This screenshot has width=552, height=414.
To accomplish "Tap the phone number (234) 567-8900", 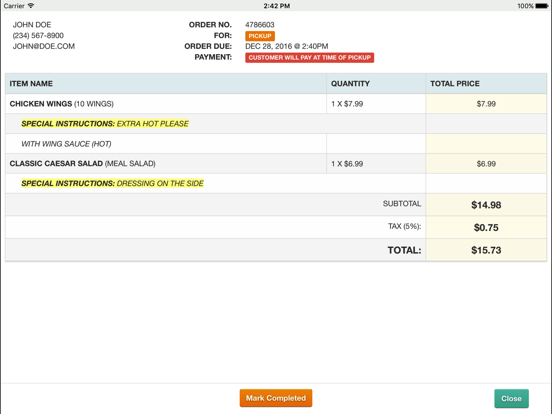I will coord(38,36).
